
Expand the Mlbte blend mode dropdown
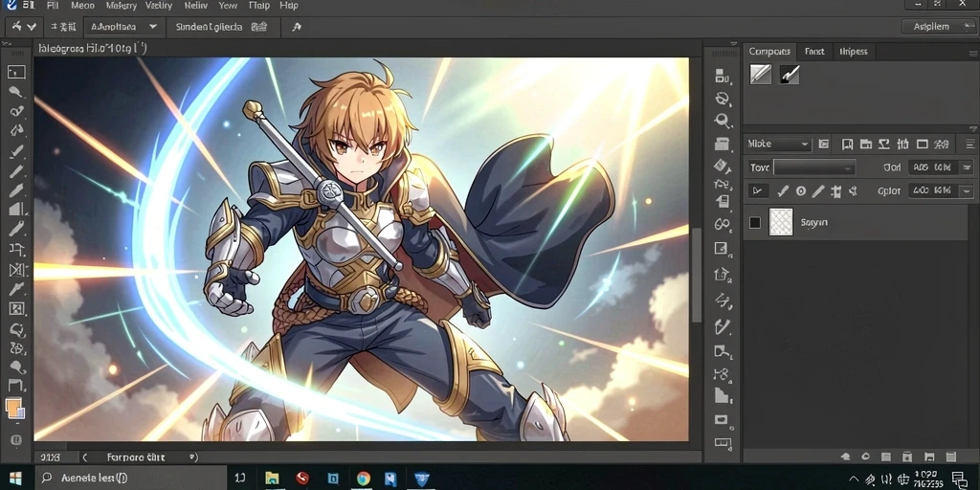(x=778, y=145)
